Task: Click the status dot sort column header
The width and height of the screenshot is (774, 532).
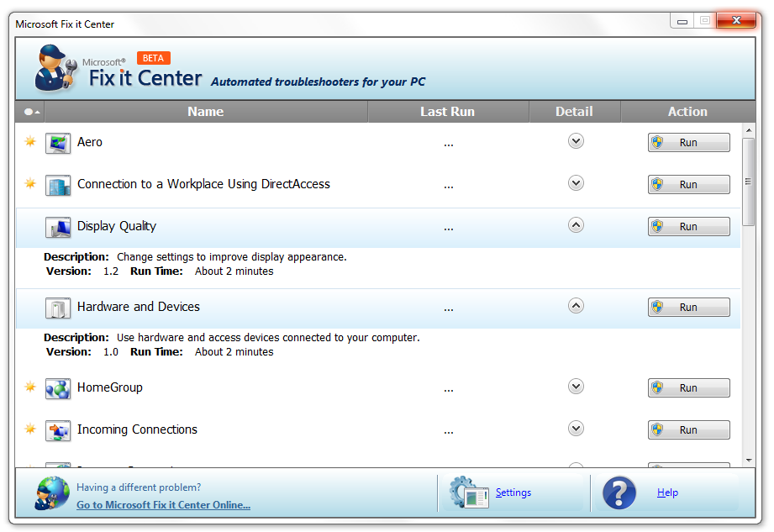Action: coord(30,112)
